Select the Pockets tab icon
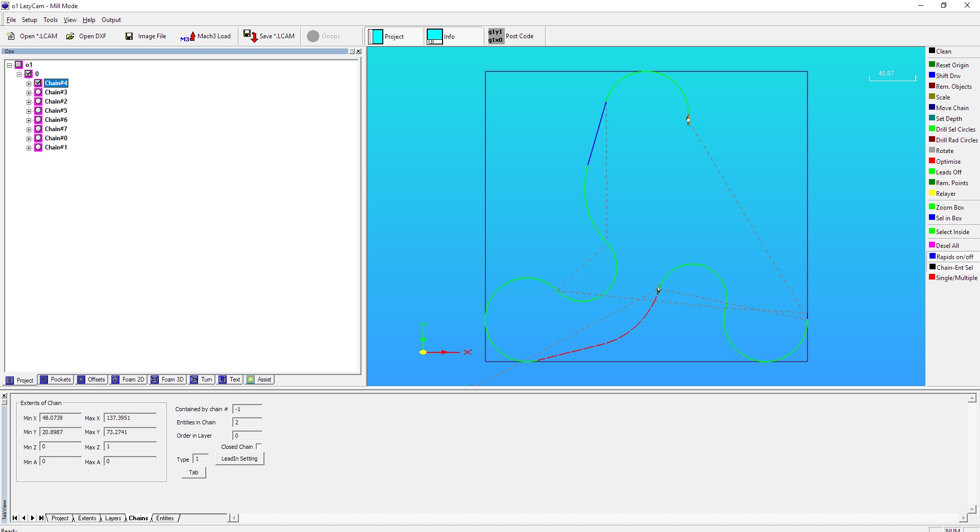Image resolution: width=980 pixels, height=532 pixels. tap(44, 379)
